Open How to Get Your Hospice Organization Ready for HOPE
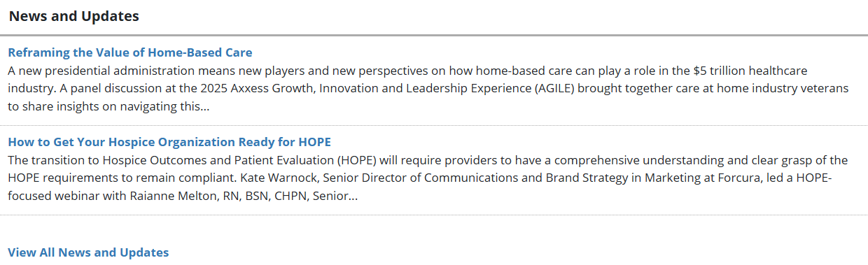868x265 pixels. 169,142
